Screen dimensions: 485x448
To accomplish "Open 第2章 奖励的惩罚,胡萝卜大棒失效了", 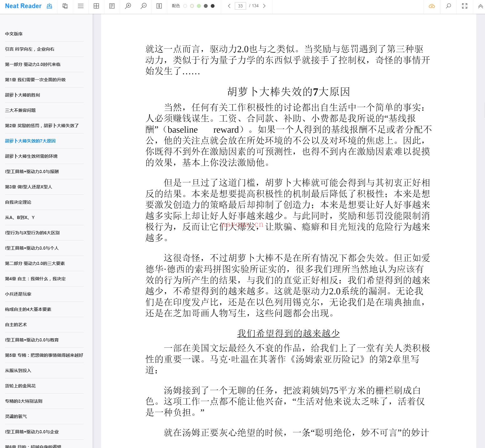I will (42, 126).
